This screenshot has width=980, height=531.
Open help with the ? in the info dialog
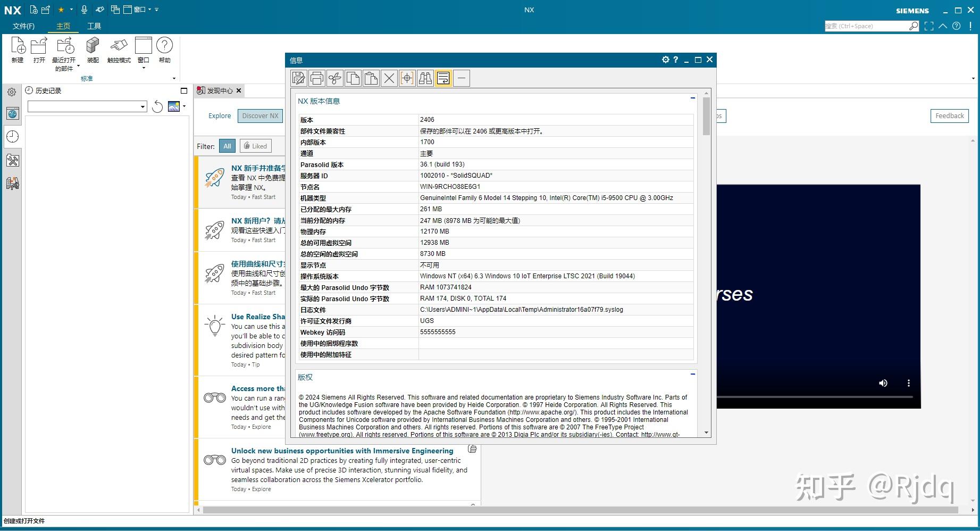coord(675,60)
